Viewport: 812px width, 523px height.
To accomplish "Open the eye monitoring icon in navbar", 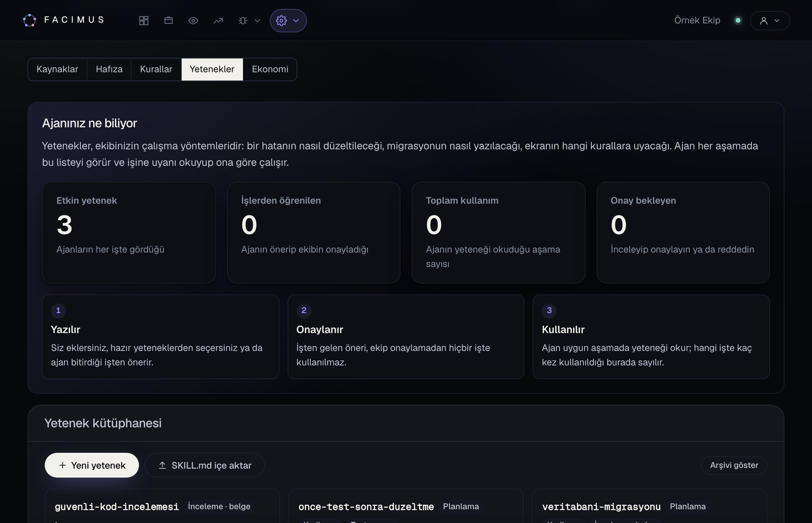I will point(193,21).
